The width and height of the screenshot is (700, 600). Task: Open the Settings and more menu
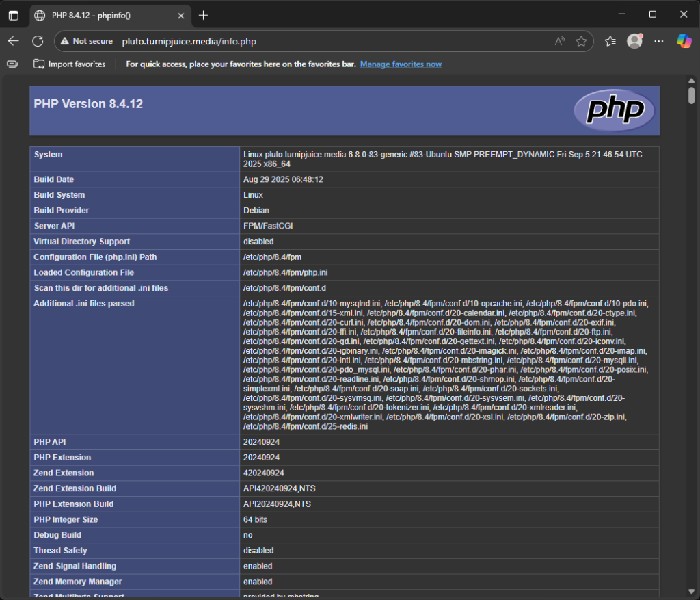(x=658, y=41)
